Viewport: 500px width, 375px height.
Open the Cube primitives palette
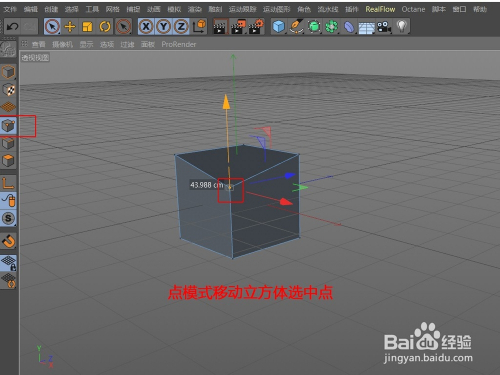[x=279, y=26]
